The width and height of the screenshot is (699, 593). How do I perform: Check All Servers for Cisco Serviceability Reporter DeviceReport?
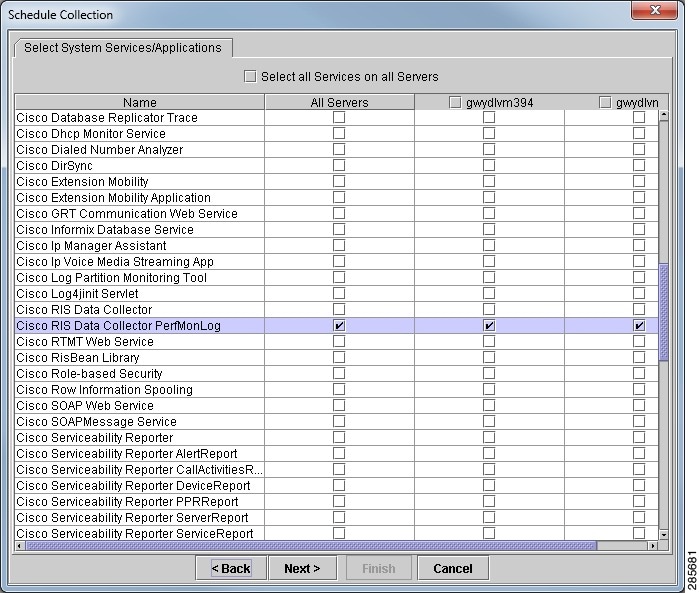pyautogui.click(x=339, y=486)
